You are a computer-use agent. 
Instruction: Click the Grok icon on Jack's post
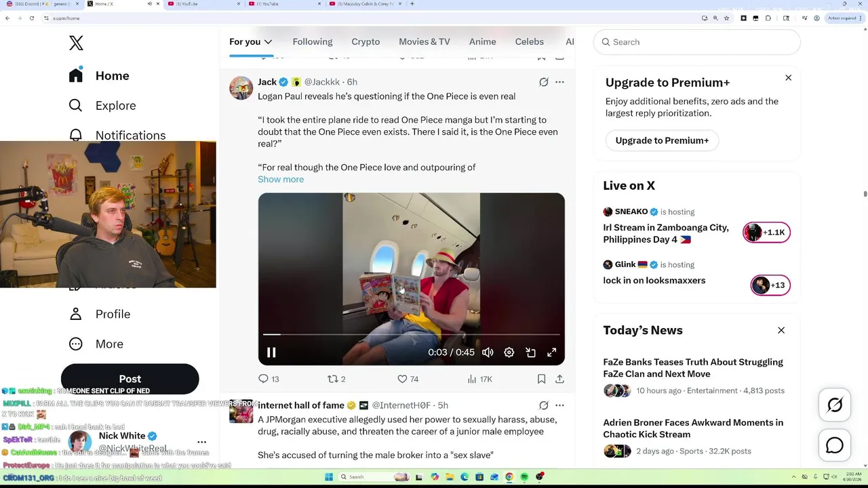(x=544, y=82)
